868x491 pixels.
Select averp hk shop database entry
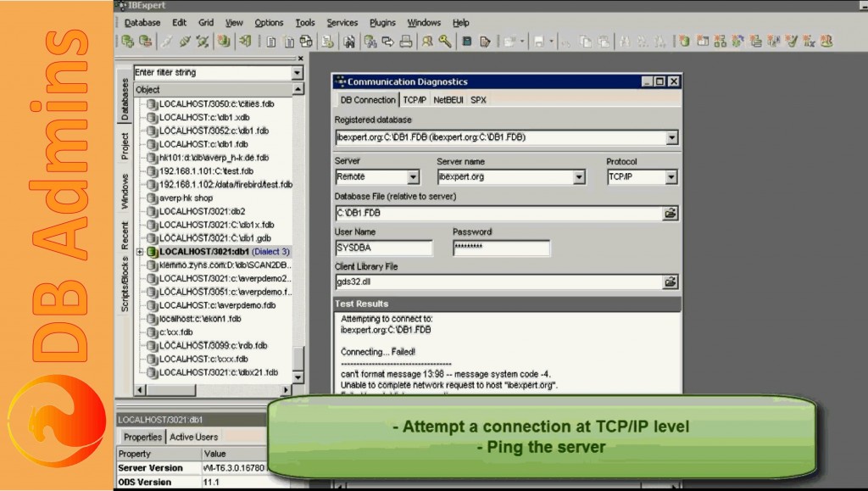185,198
